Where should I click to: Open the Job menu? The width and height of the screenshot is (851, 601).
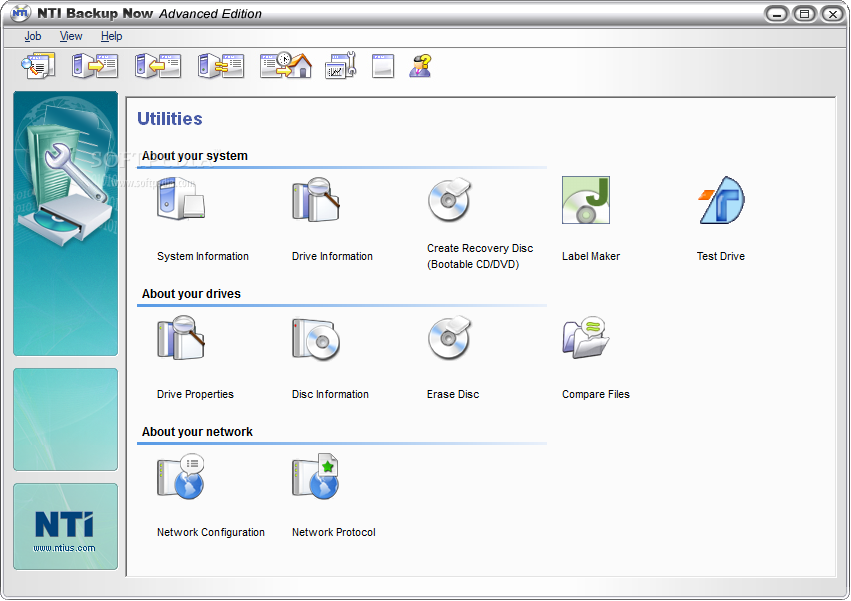[33, 36]
